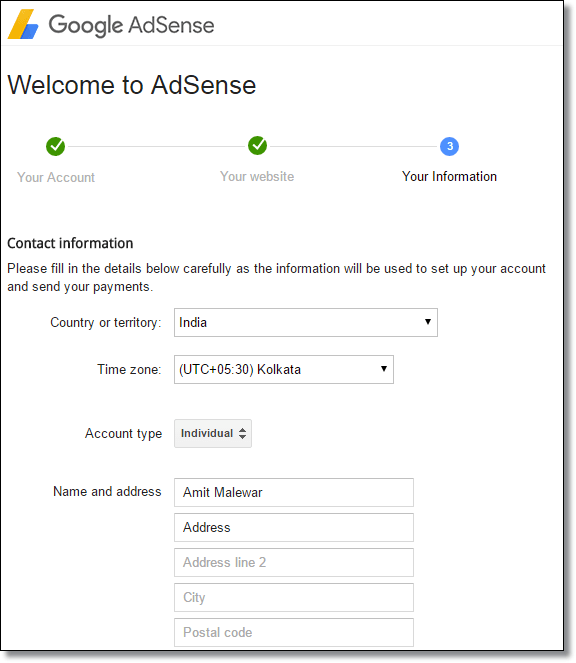This screenshot has height=663, width=576.
Task: Click the 'Please fill in the details' instruction text
Action: [277, 277]
